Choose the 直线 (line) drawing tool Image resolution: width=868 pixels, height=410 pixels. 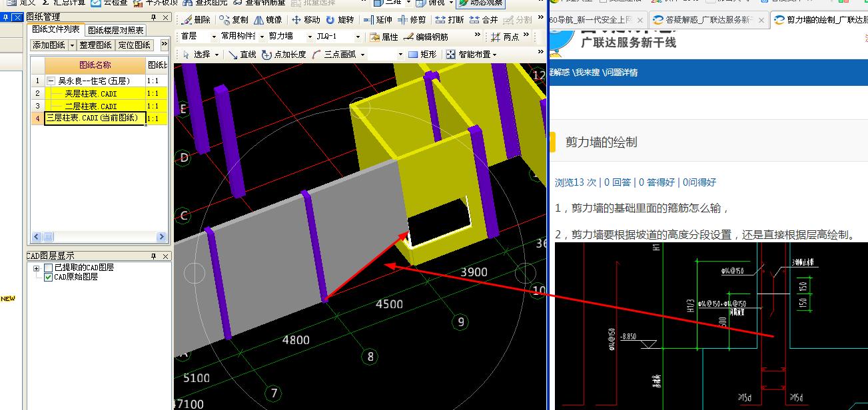242,55
